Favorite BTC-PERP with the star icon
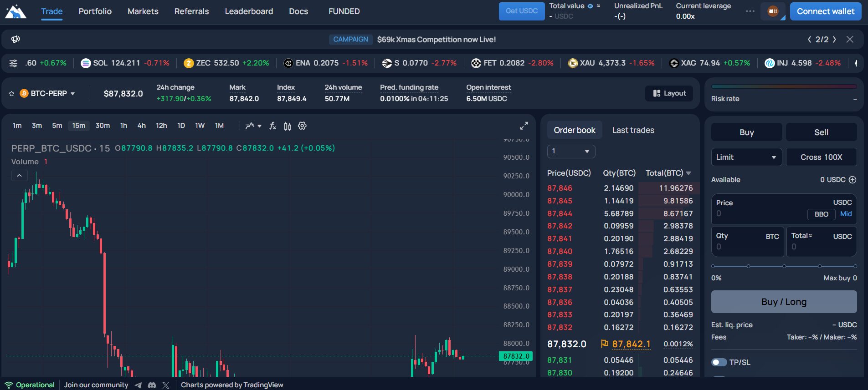 (x=12, y=94)
